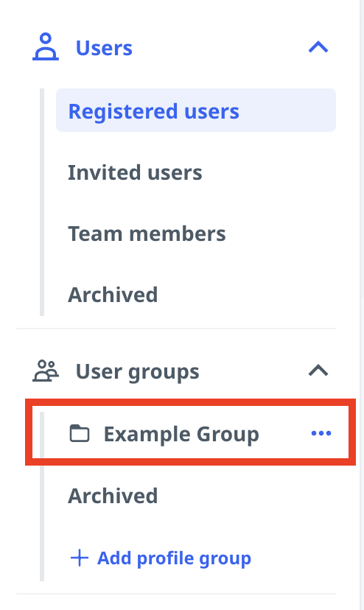Click the word Group in Example Group
The height and width of the screenshot is (610, 364).
(x=228, y=435)
